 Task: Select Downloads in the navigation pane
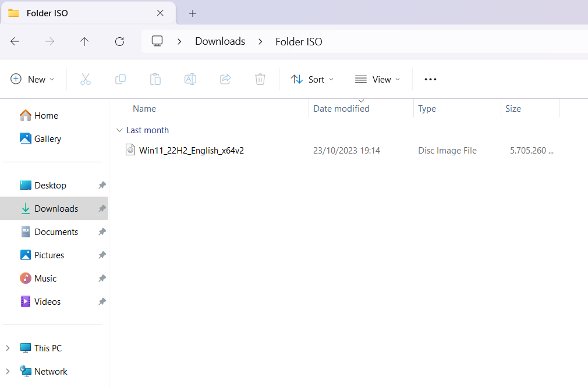click(54, 209)
